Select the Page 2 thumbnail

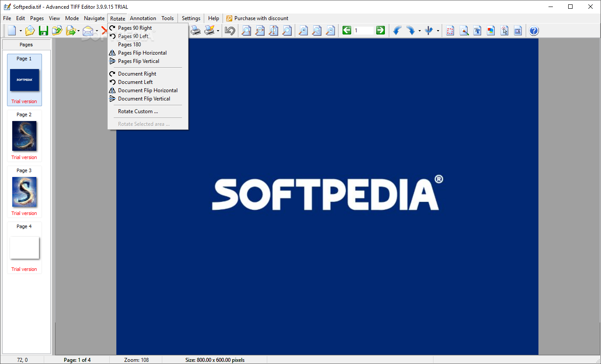(24, 136)
